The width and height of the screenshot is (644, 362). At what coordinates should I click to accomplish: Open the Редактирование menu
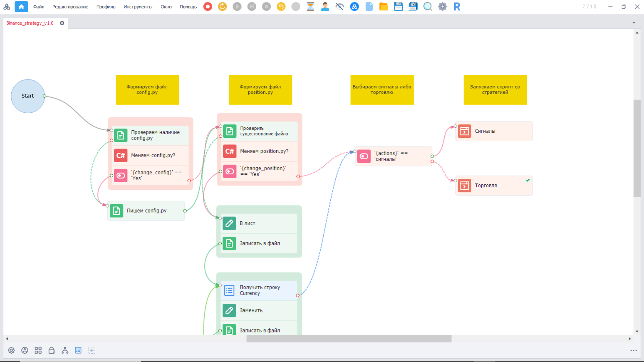point(70,7)
